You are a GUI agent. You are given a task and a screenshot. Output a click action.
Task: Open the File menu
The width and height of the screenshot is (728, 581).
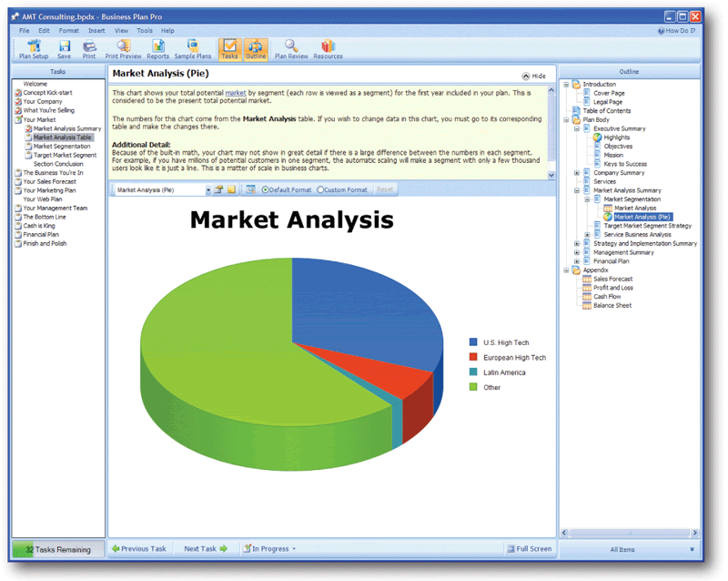click(x=25, y=31)
